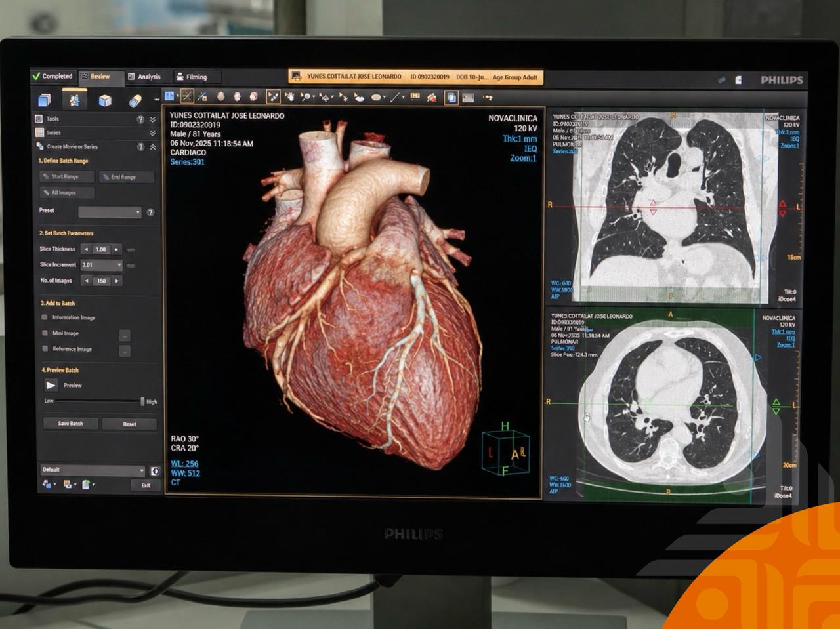The height and width of the screenshot is (629, 840).
Task: Click the invert contrast icon beside Default
Action: click(x=155, y=470)
